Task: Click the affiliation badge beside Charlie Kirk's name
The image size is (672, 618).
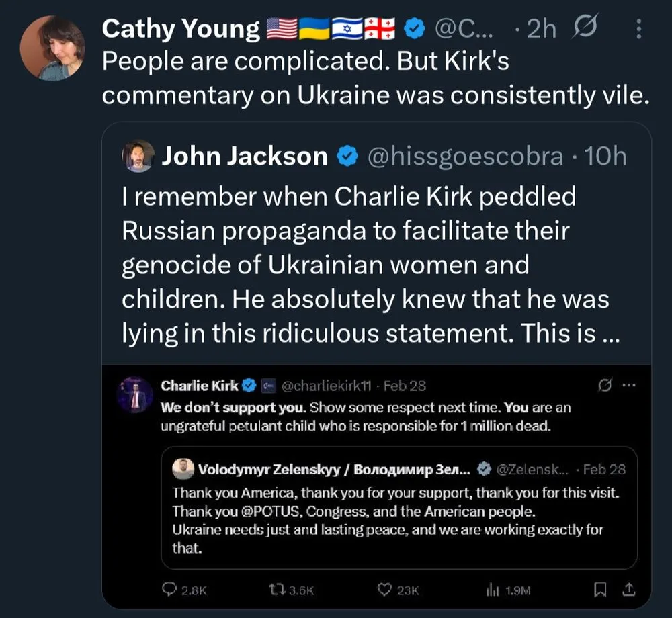Action: tap(269, 386)
